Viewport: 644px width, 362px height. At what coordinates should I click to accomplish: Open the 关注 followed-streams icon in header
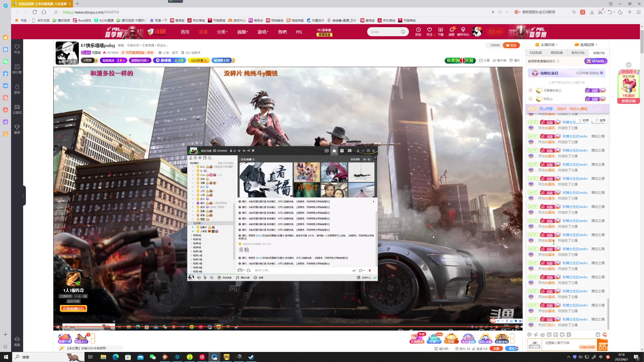(430, 32)
